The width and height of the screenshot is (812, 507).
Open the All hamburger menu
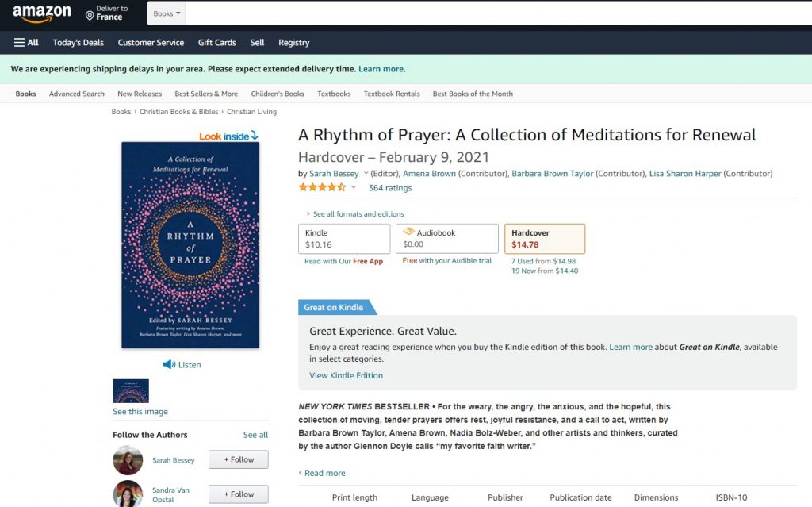[26, 43]
